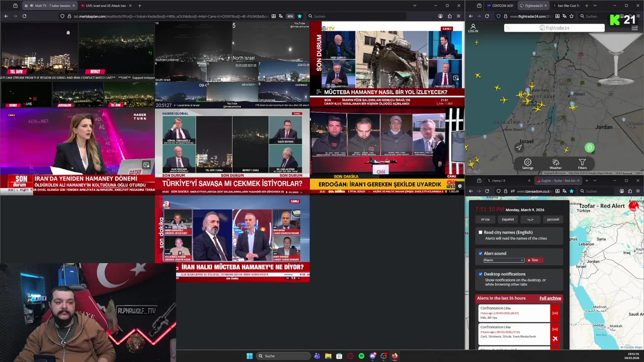Click the green round button on Flightradar map
644x362 pixels.
590,148
